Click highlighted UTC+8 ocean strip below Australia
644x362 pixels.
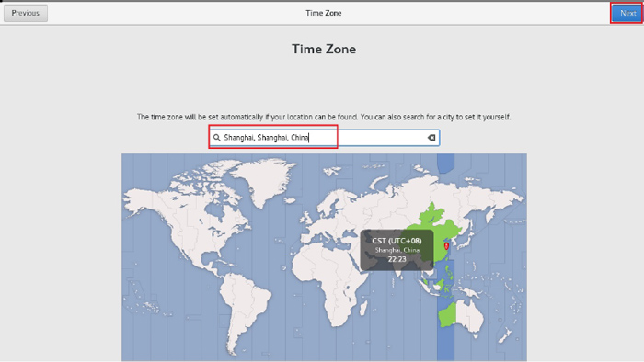pos(445,345)
